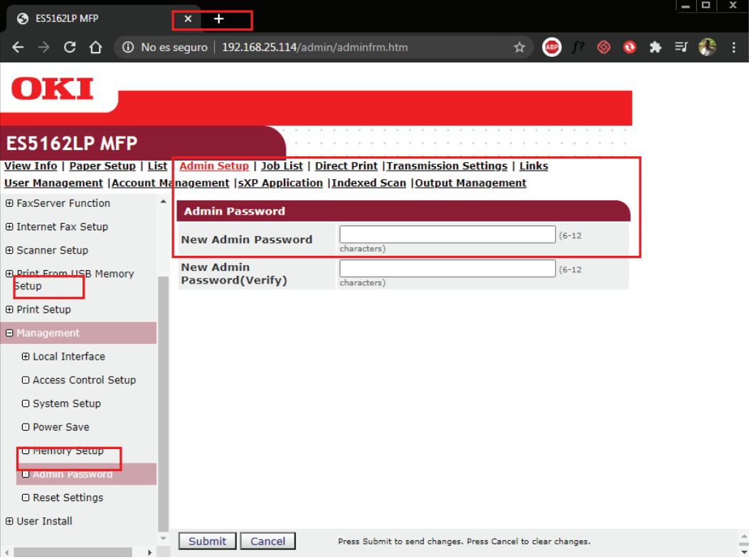Open the AdBlock Plus extension icon

click(x=551, y=48)
